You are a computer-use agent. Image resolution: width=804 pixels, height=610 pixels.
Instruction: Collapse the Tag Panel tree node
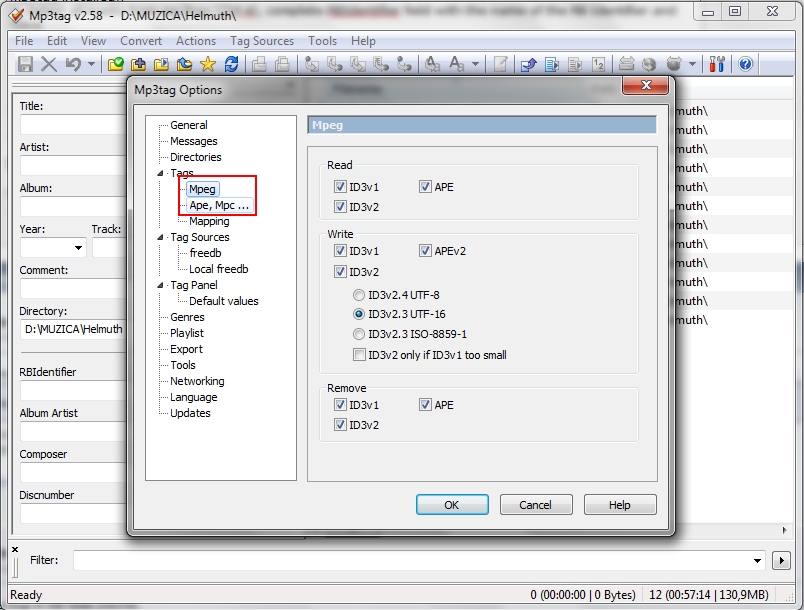[160, 285]
